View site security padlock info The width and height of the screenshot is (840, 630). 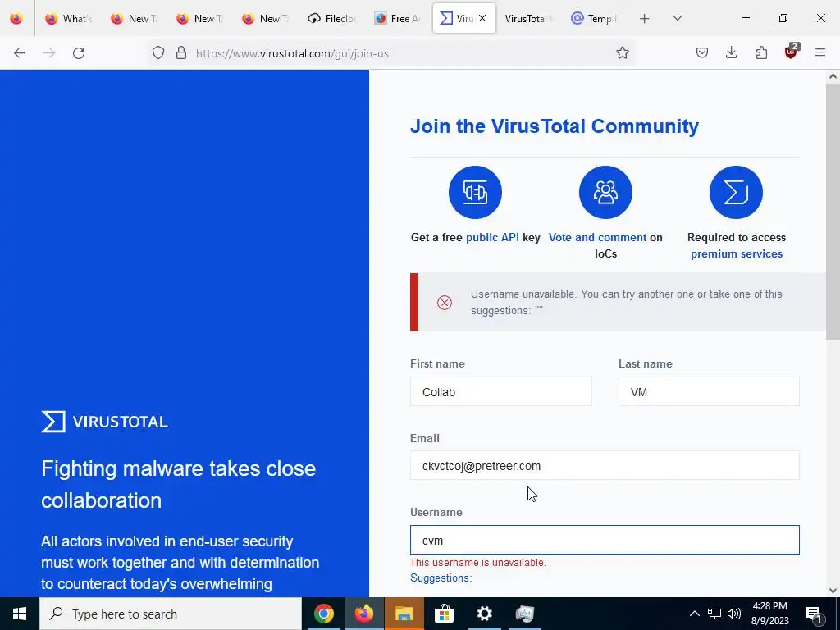[181, 52]
